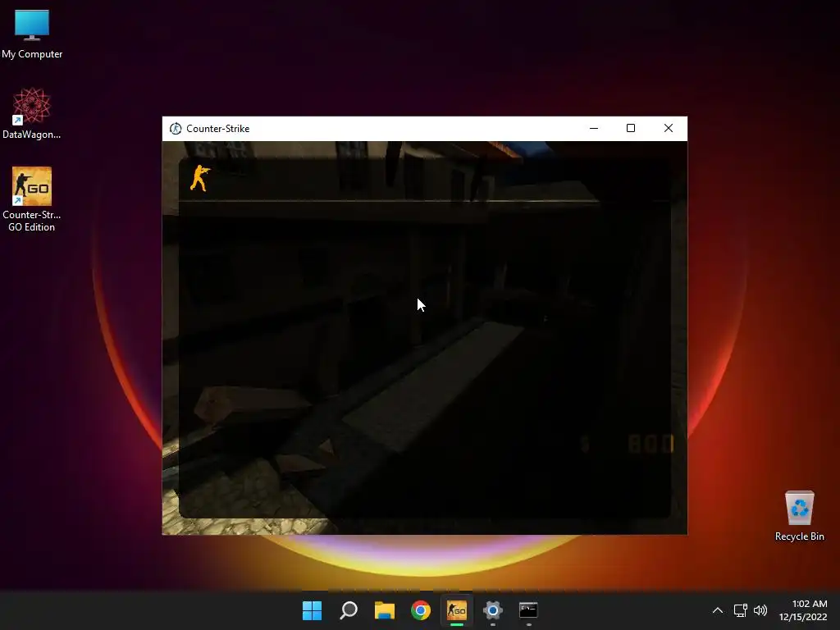Switch to Counter-Strike GO taskbar app
840x630 pixels.
tap(456, 610)
